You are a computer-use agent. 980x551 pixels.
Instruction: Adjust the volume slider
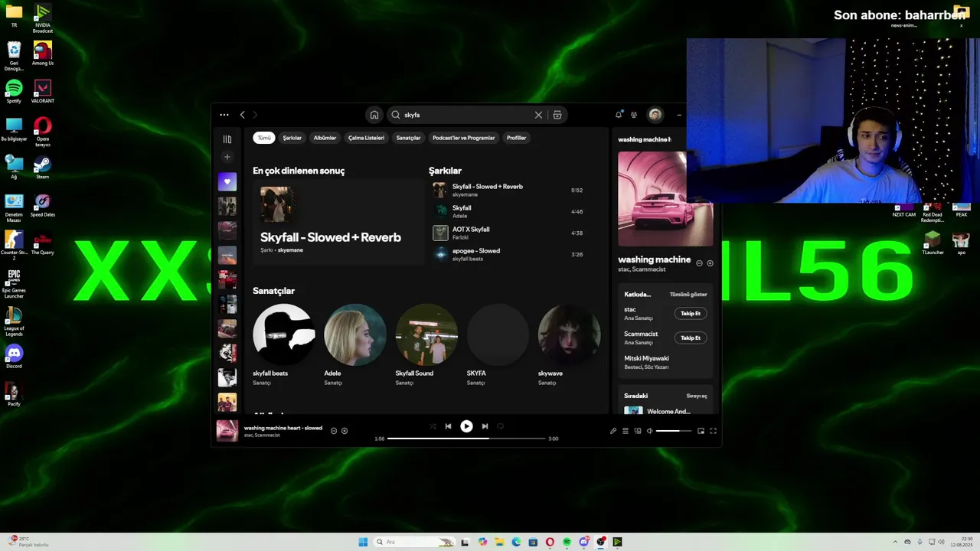674,431
